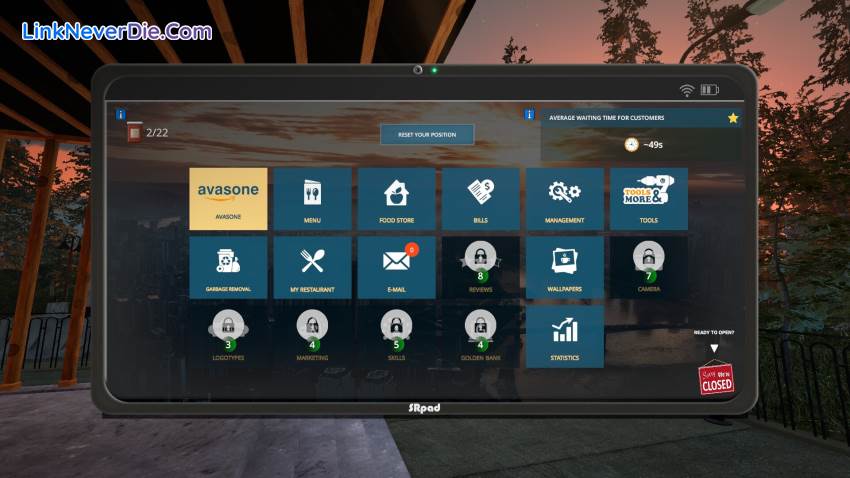This screenshot has height=478, width=850.
Task: Open the Avasone store tile
Action: coord(228,198)
